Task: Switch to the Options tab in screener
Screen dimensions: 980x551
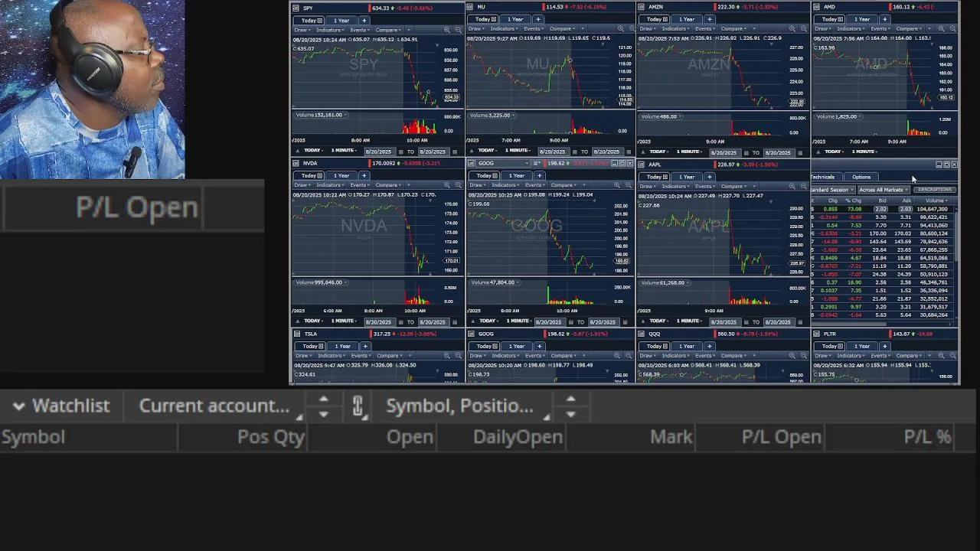Action: tap(861, 177)
